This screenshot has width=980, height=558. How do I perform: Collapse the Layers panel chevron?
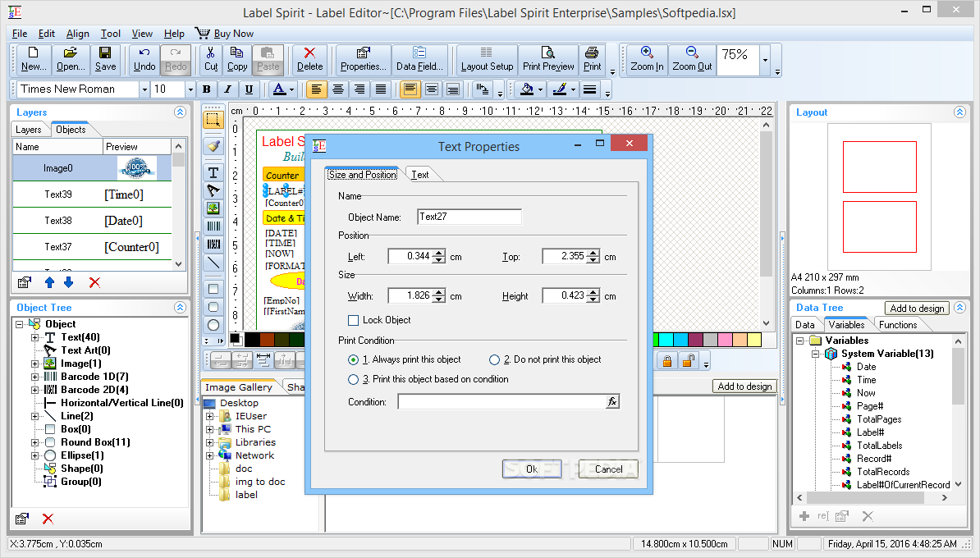coord(180,112)
